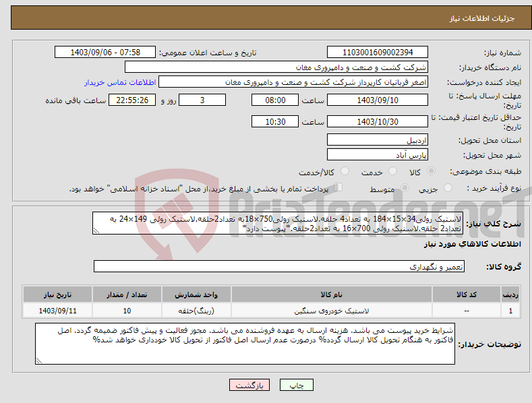Click the ردیف column header

(x=510, y=294)
